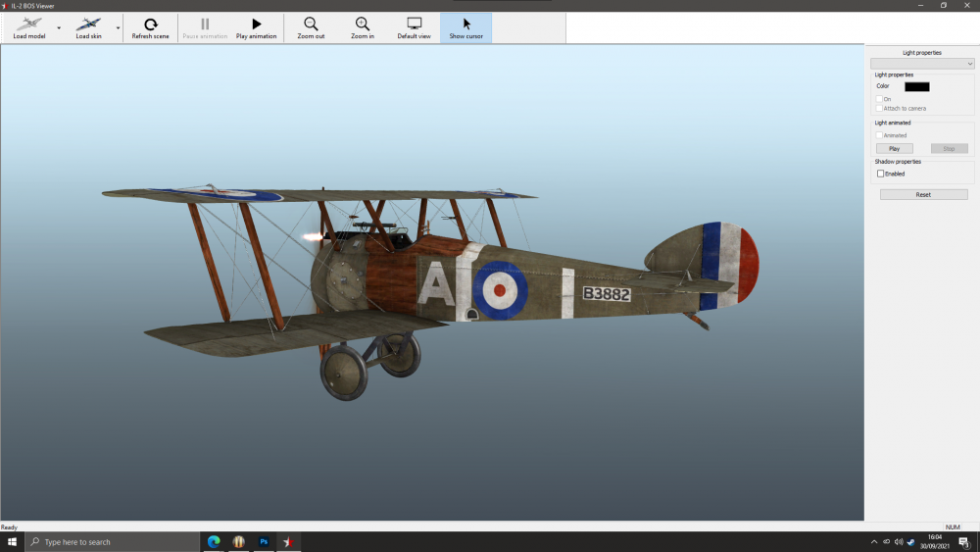Click the Reset button

click(x=923, y=195)
